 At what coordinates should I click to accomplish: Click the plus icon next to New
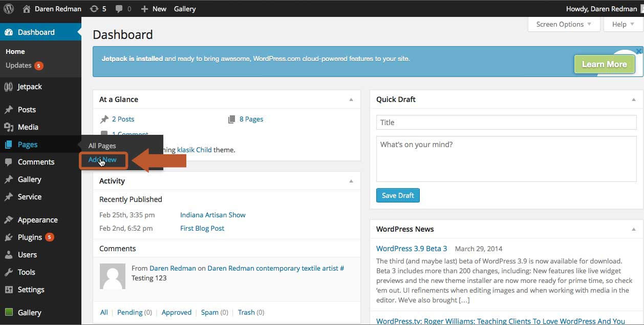tap(144, 9)
